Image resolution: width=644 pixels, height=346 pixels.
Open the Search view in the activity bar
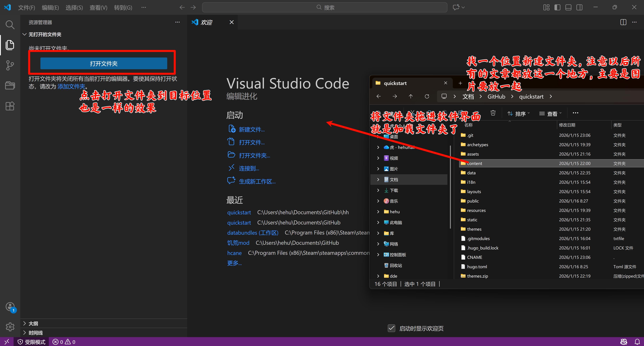10,24
